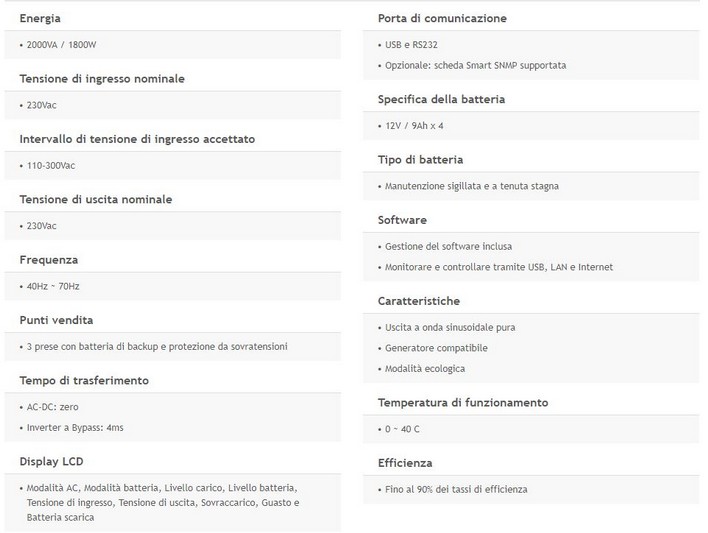Click the Energia section heading

40,18
